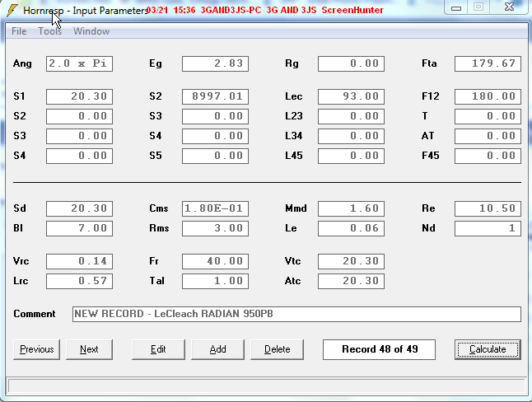
Task: Click the Fta field showing 179.67
Action: (488, 63)
